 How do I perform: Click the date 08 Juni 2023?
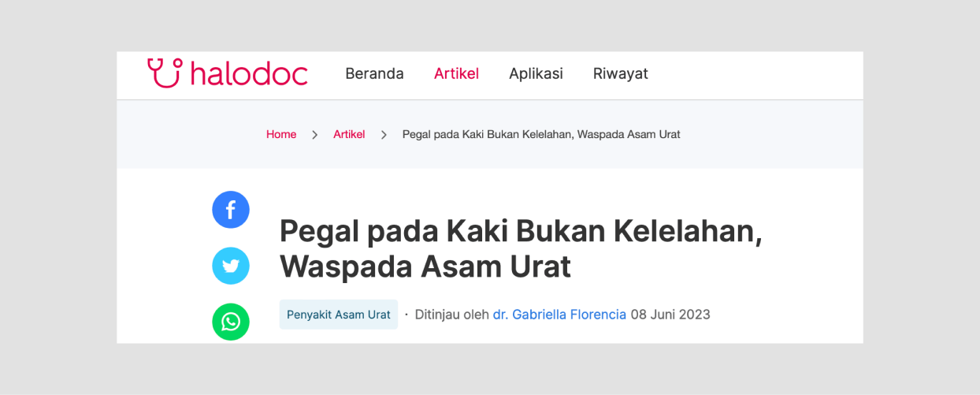(x=670, y=315)
